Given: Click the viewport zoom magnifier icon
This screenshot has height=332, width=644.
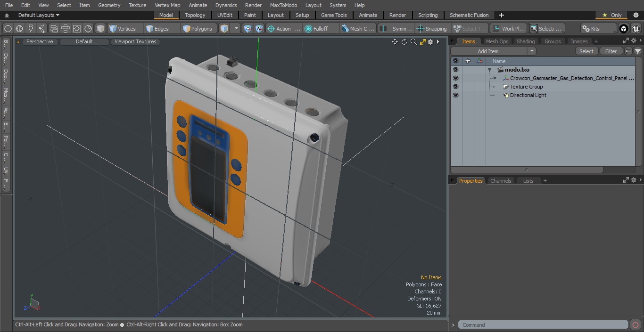Looking at the screenshot, I should click(413, 42).
